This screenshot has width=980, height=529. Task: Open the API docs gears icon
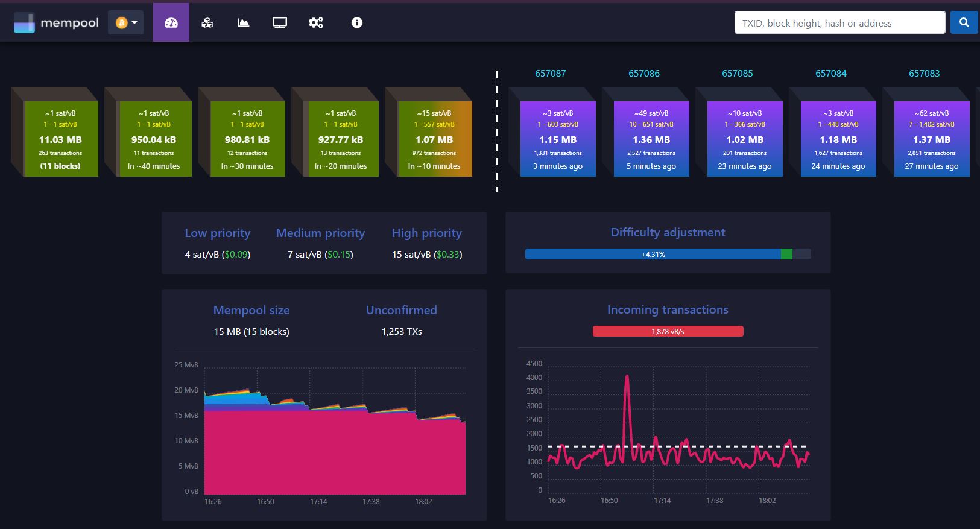(x=316, y=23)
